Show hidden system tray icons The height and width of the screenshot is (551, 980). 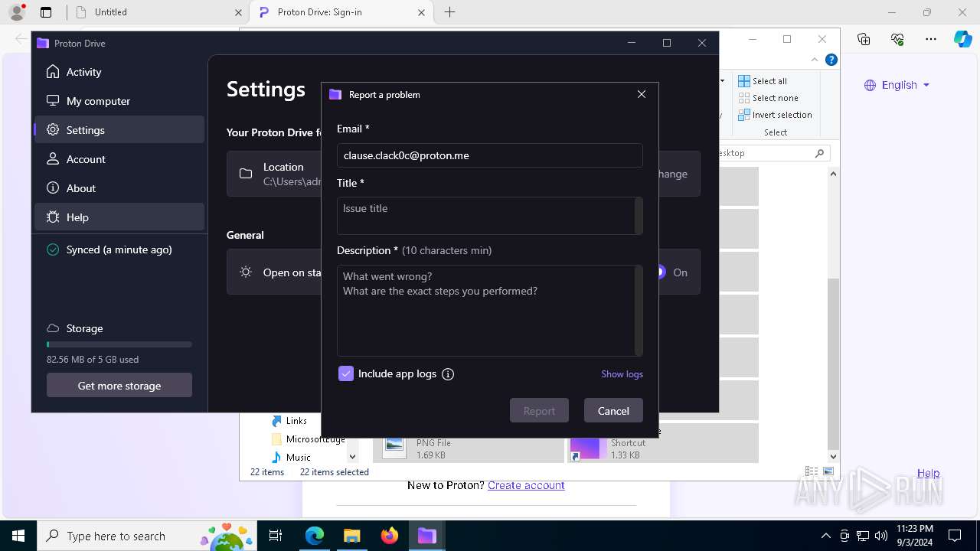click(825, 536)
